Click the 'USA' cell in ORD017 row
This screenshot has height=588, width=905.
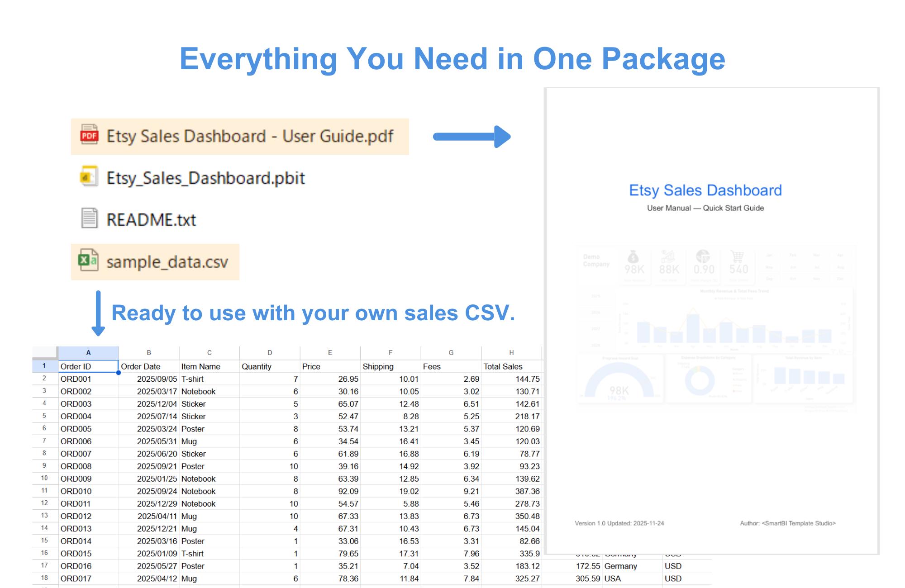[x=632, y=579]
